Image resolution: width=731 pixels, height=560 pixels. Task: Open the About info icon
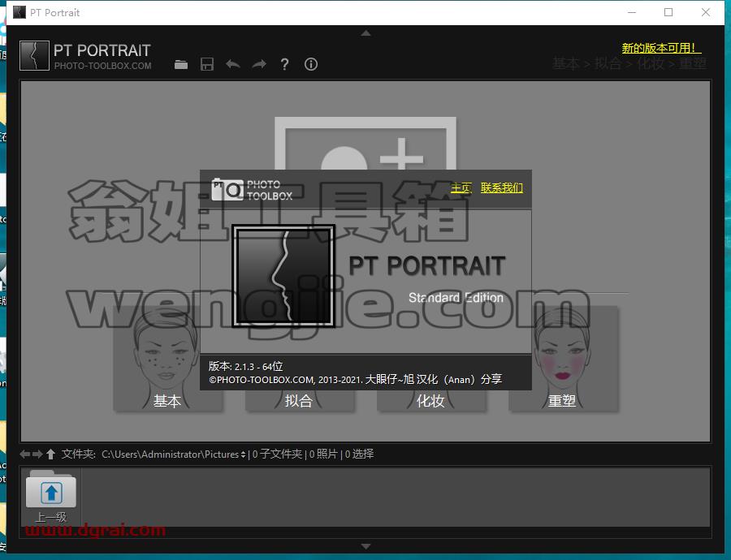point(311,64)
